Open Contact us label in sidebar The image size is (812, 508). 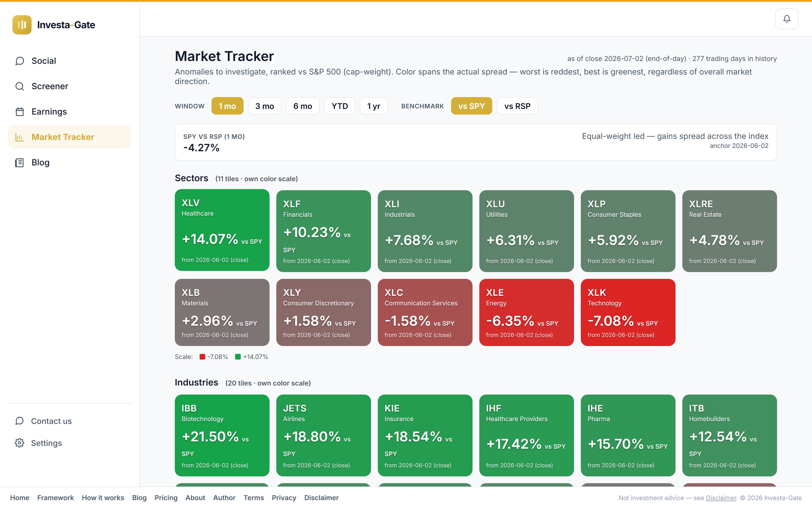coord(51,421)
